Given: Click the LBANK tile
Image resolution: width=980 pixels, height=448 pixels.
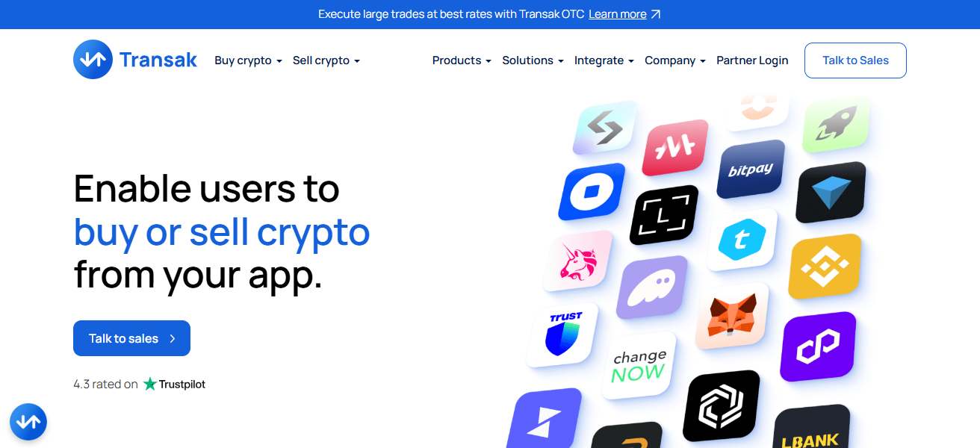Looking at the screenshot, I should pyautogui.click(x=811, y=429).
